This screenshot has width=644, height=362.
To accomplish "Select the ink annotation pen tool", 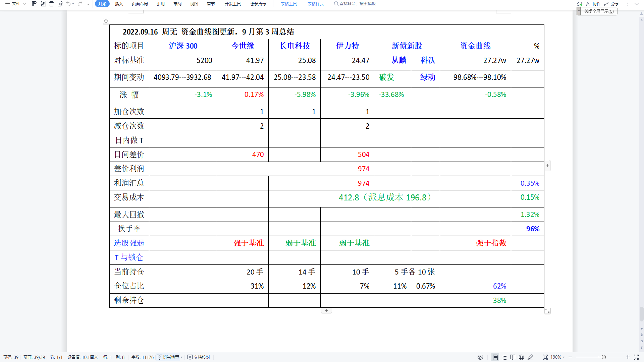I will [x=531, y=357].
